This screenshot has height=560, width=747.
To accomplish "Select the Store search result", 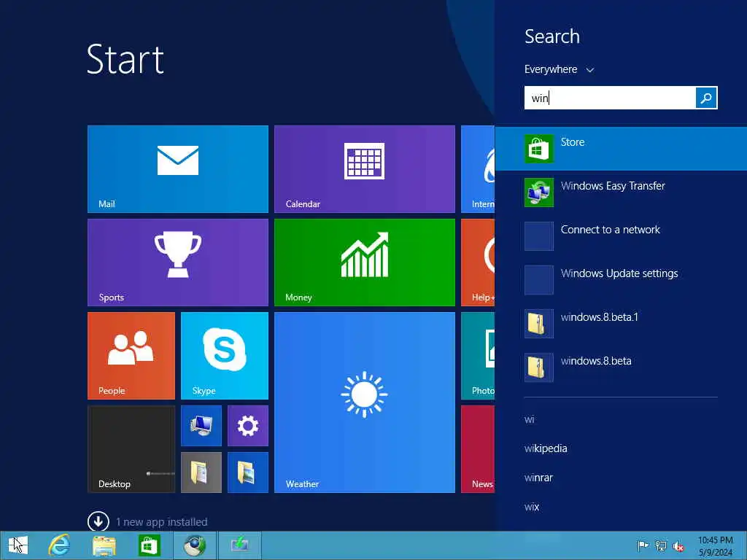I will tap(621, 149).
